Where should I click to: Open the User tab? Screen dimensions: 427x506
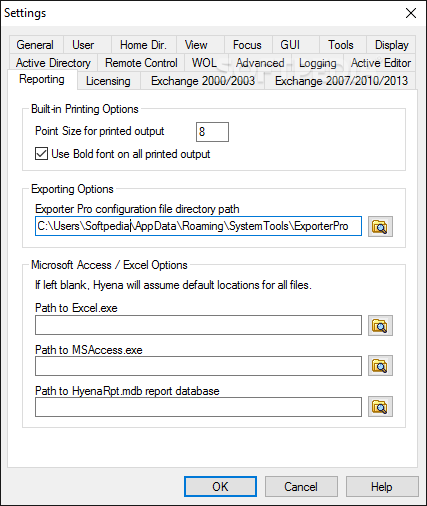(87, 45)
